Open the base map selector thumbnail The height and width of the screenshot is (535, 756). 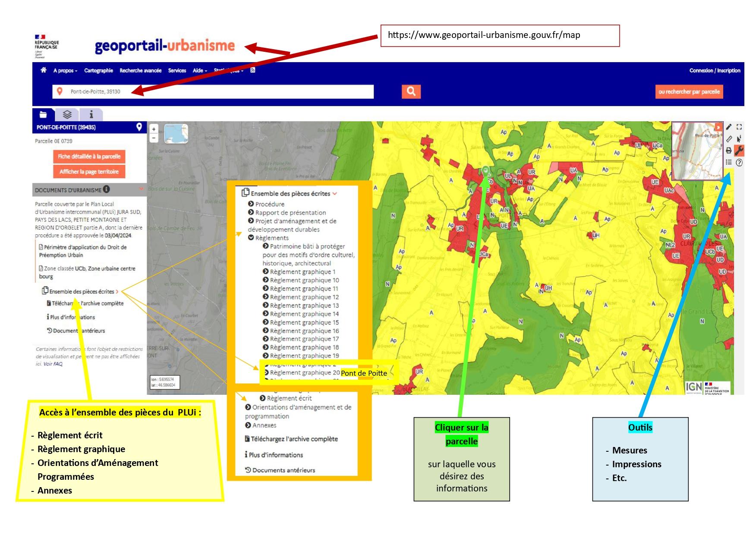tap(176, 134)
